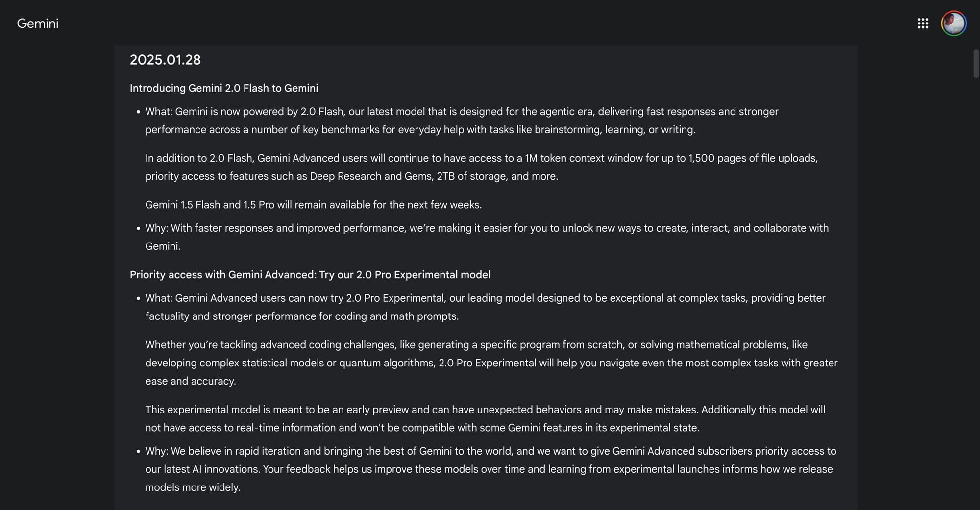Click the Introducing Gemini 2.0 Flash heading
Screen dimensions: 980x510
[223, 88]
